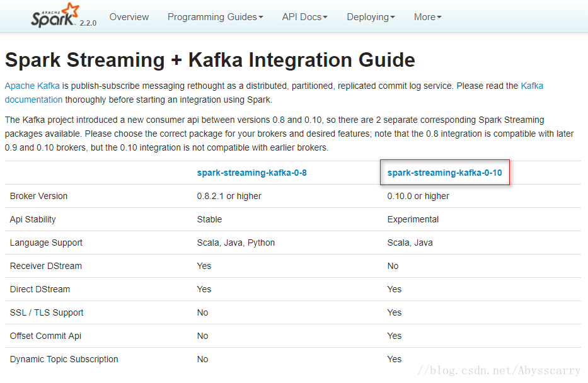Select the Offset Commit Api label
Image resolution: width=588 pixels, height=383 pixels.
click(45, 336)
